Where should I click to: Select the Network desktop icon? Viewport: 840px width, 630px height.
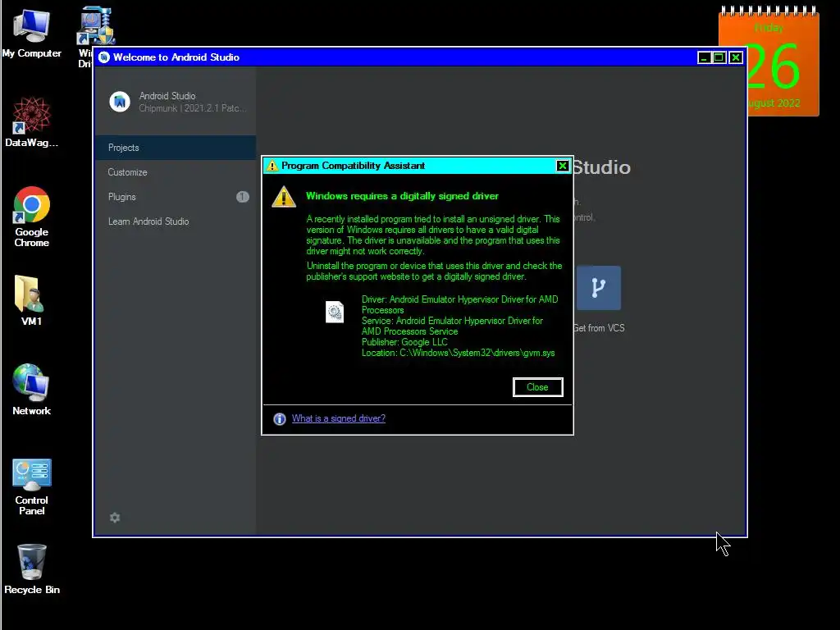[x=32, y=390]
